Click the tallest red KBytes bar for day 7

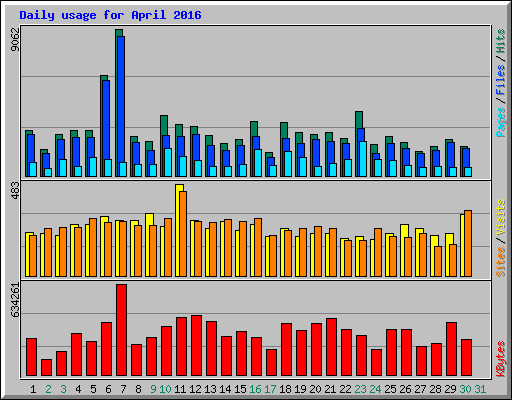[x=121, y=330]
